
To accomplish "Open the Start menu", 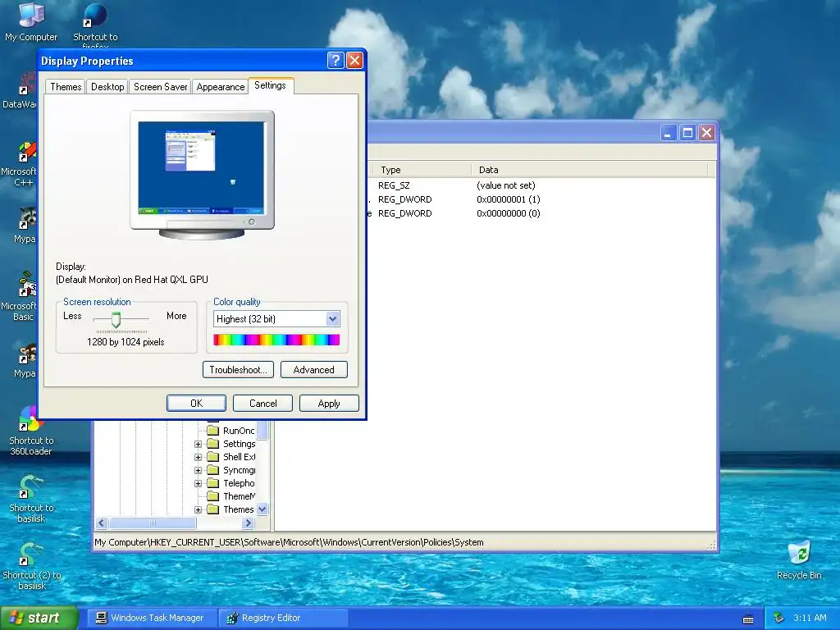I will [x=39, y=618].
